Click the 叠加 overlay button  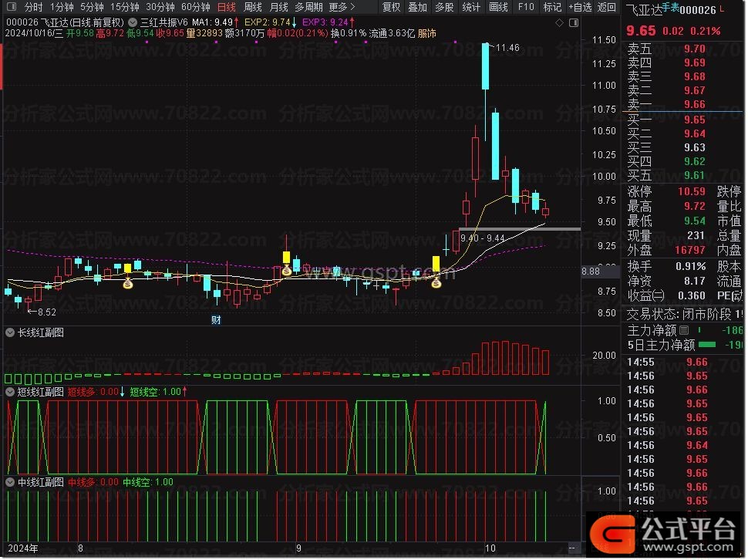click(418, 7)
